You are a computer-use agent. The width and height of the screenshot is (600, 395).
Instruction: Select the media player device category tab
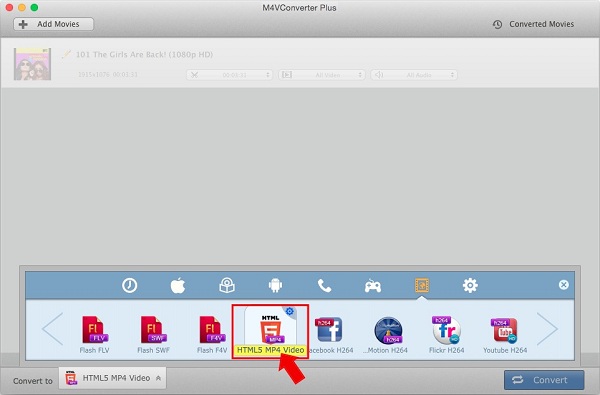click(227, 286)
